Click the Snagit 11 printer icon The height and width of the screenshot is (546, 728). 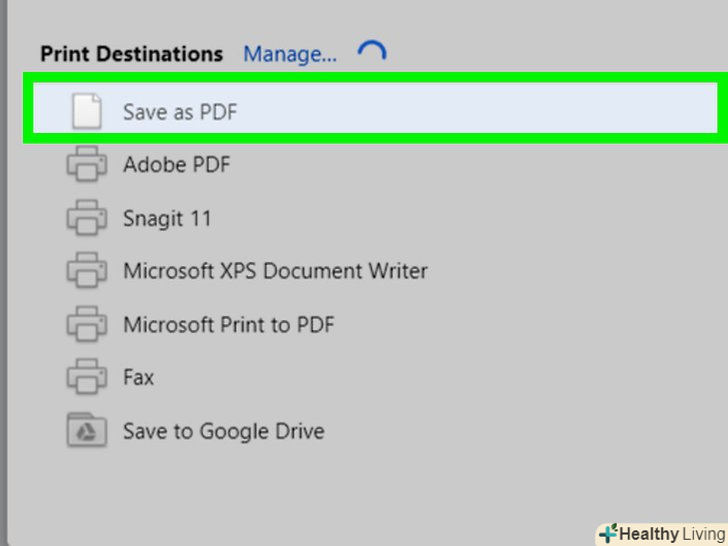click(x=87, y=217)
